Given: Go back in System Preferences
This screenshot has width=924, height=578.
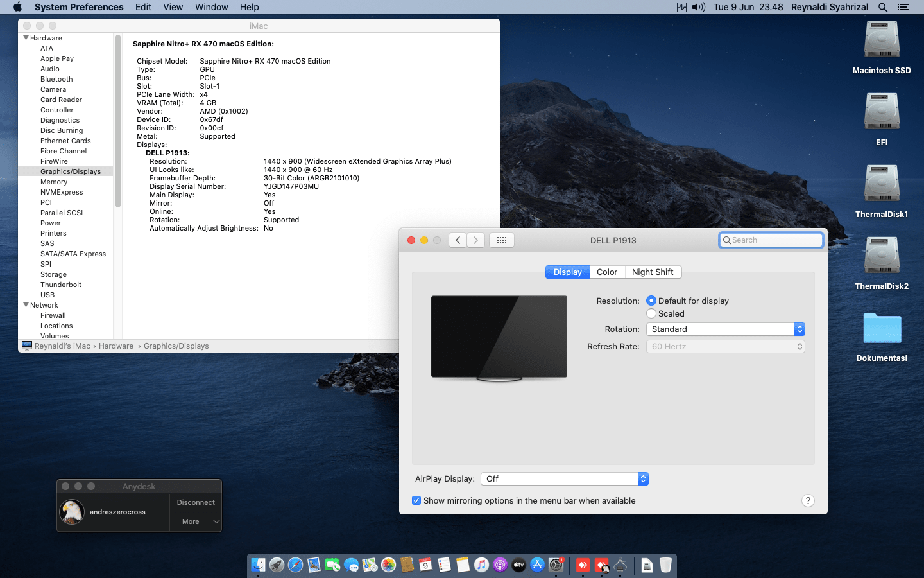Looking at the screenshot, I should (458, 240).
